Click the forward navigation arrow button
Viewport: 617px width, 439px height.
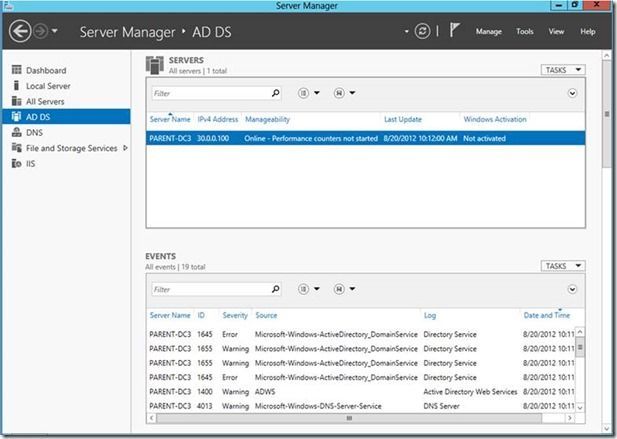[41, 31]
